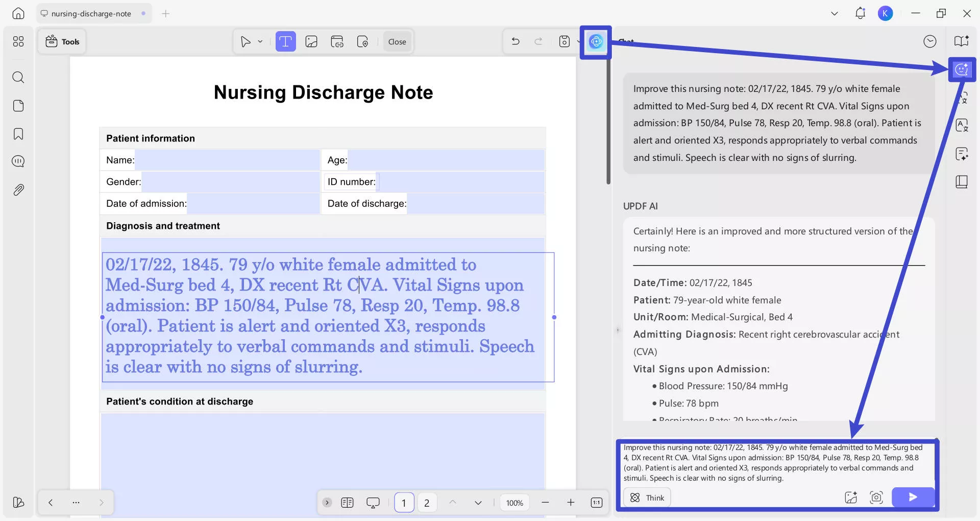Zoom in with plus button

tap(571, 503)
